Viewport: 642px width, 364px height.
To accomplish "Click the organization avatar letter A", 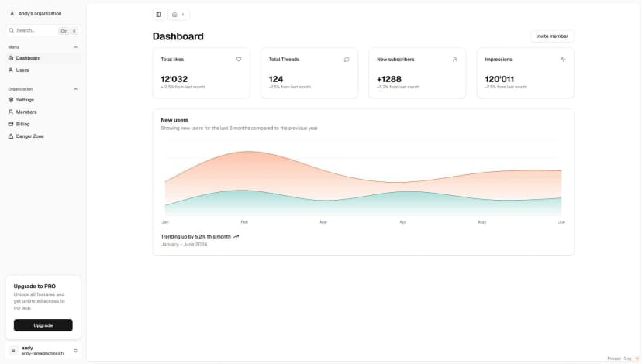I will (12, 13).
